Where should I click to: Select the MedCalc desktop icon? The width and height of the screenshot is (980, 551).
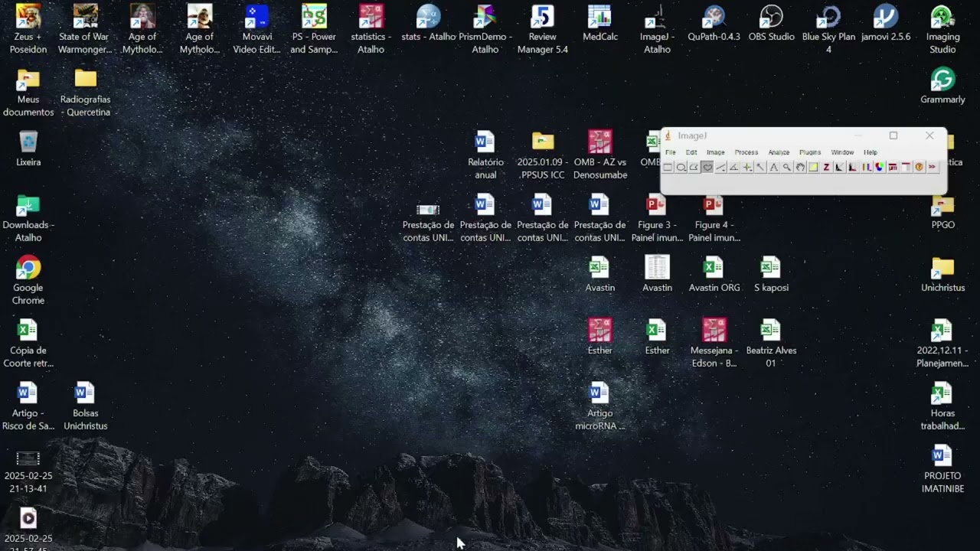coord(600,23)
